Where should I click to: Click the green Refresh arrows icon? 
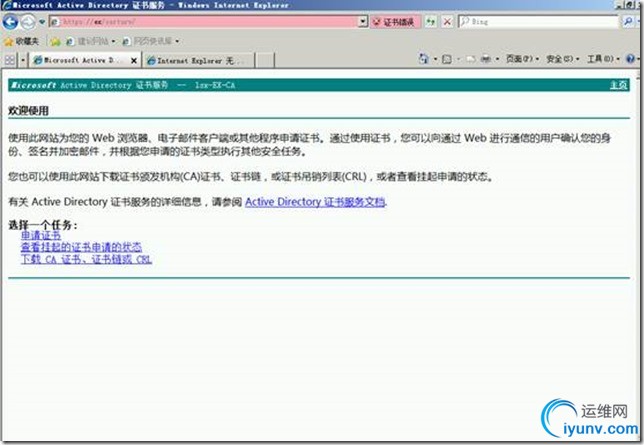point(430,22)
